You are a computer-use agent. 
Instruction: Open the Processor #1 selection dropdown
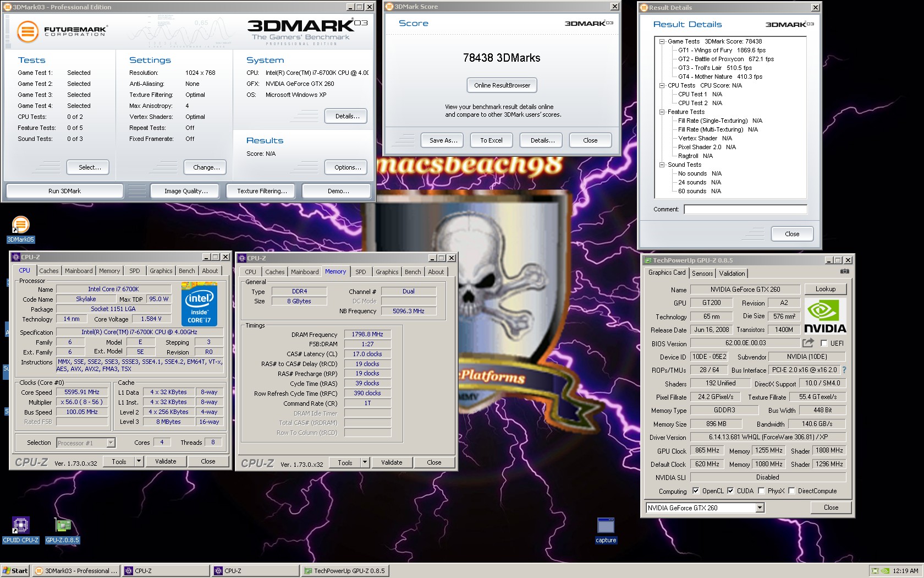[111, 443]
